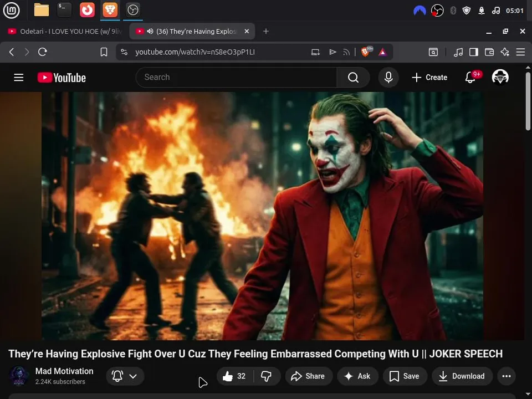This screenshot has height=399, width=532.
Task: Switch to the Brave browser in the panel
Action: coord(110,10)
